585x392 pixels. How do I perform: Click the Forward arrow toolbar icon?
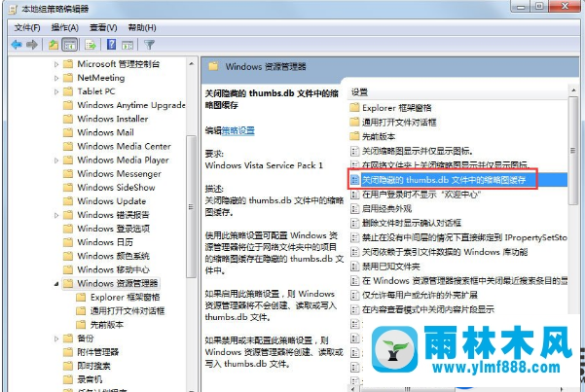[32, 45]
